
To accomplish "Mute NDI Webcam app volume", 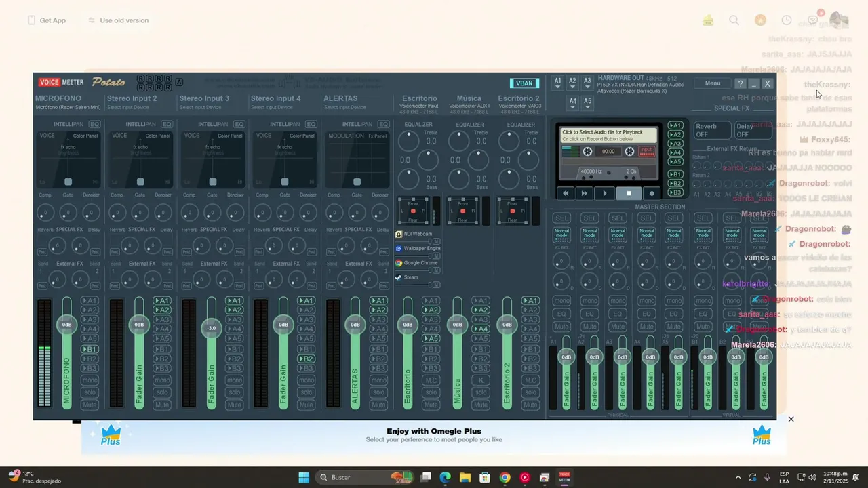I will pyautogui.click(x=436, y=241).
